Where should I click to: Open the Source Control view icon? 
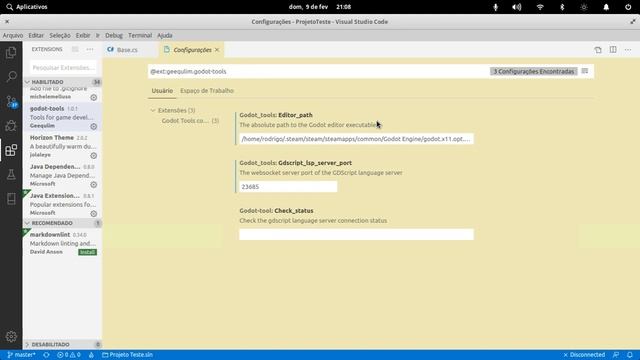point(11,101)
